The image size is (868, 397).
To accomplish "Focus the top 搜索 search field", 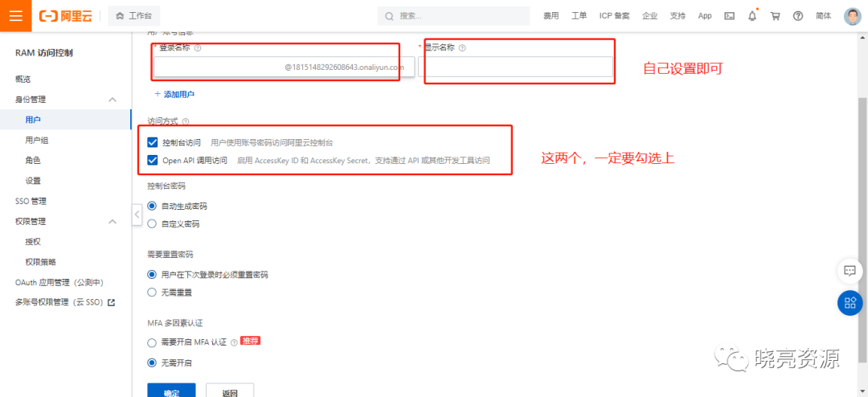I will 452,16.
